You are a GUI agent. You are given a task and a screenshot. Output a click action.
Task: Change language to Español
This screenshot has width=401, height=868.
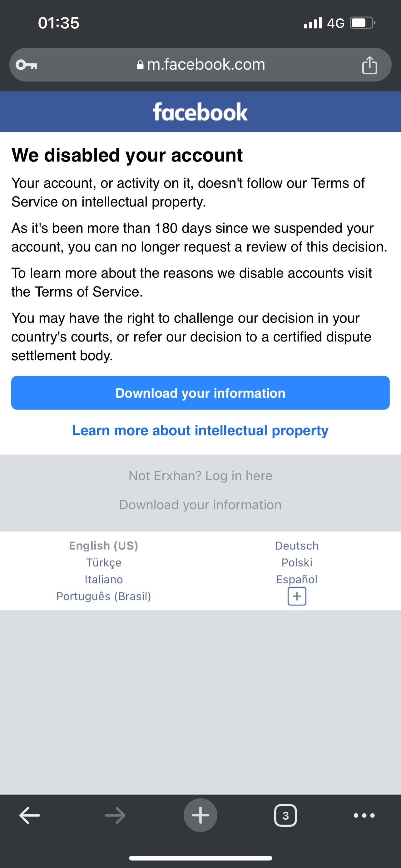coord(297,579)
